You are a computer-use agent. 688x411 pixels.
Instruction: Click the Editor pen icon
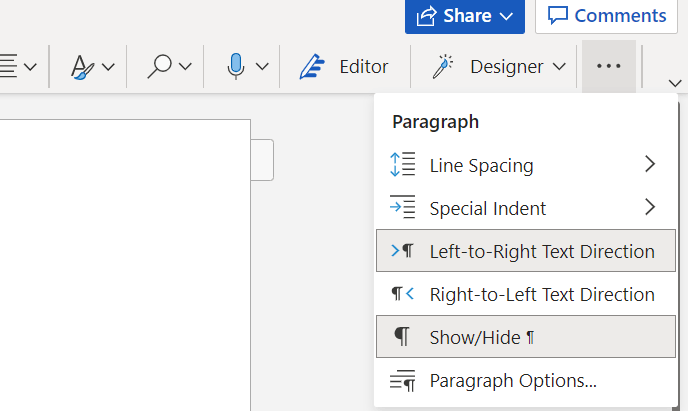315,67
